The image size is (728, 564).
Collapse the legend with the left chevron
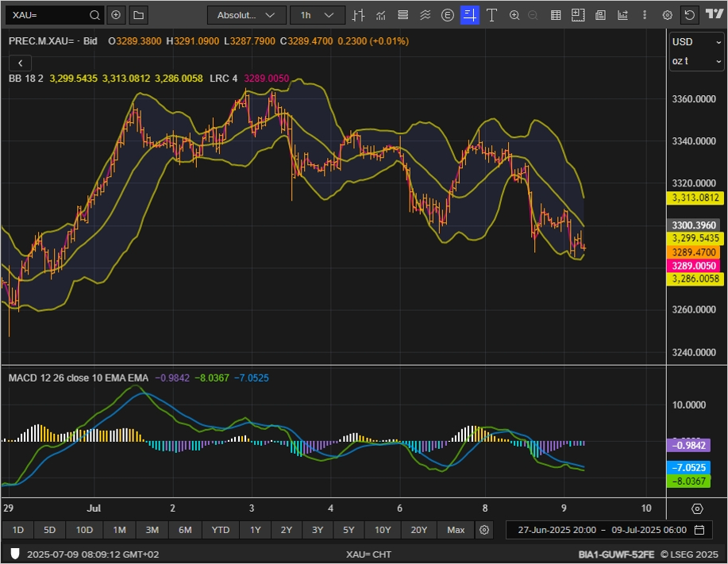click(x=20, y=63)
